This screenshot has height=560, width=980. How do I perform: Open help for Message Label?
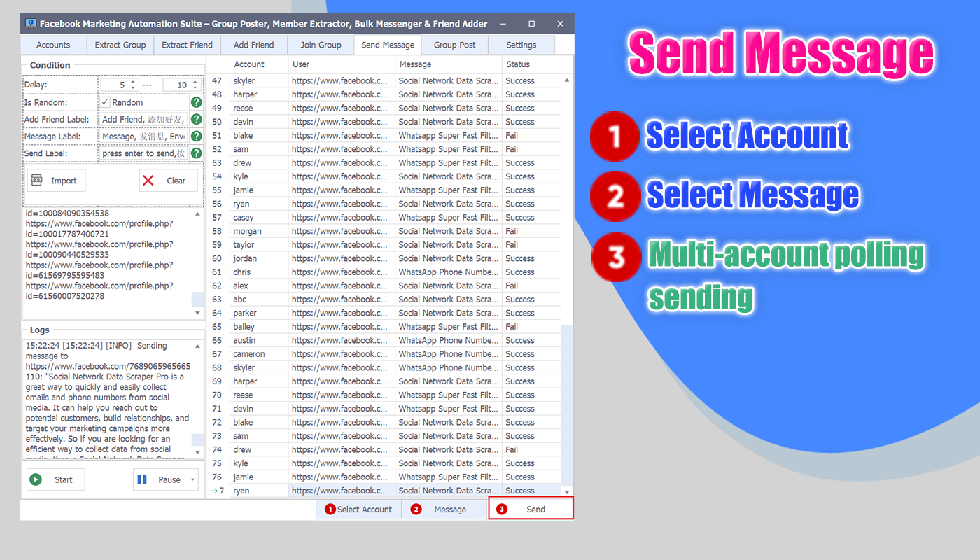click(197, 136)
